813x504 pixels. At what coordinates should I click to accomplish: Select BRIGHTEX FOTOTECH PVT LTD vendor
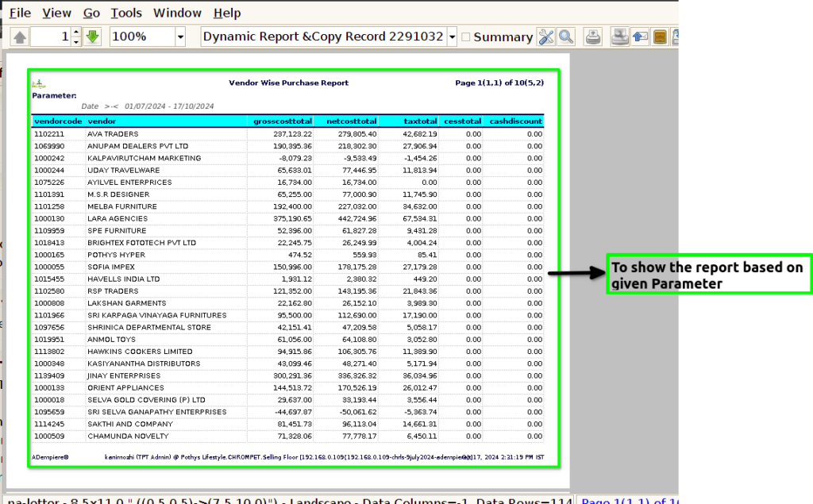(x=141, y=243)
